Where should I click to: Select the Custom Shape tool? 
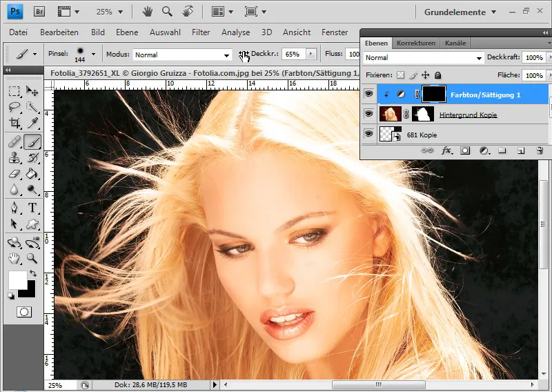click(32, 224)
